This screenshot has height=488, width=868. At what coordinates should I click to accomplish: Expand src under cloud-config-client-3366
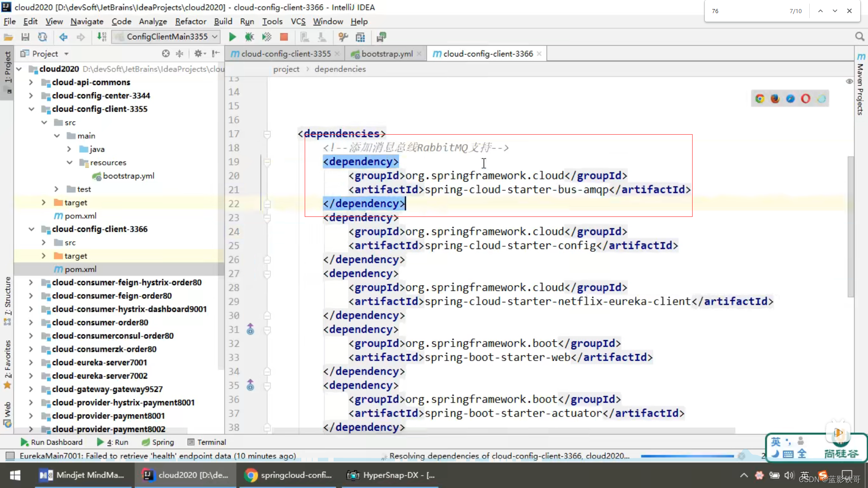click(43, 243)
